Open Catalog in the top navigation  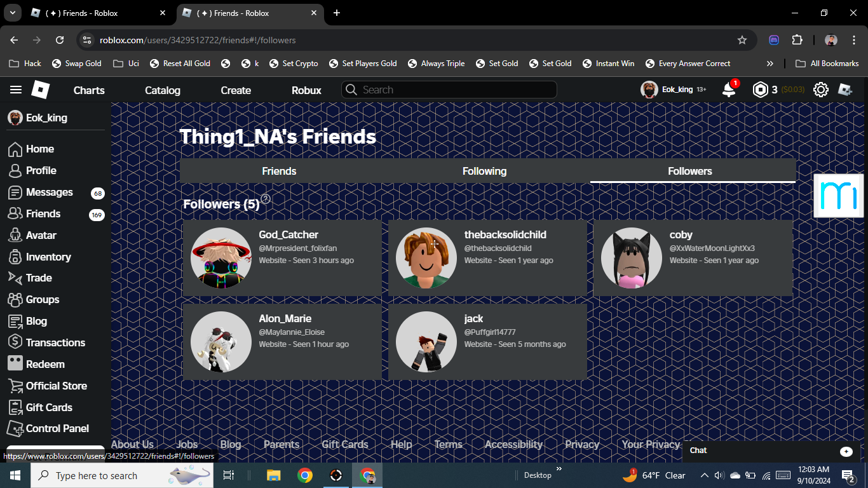163,90
